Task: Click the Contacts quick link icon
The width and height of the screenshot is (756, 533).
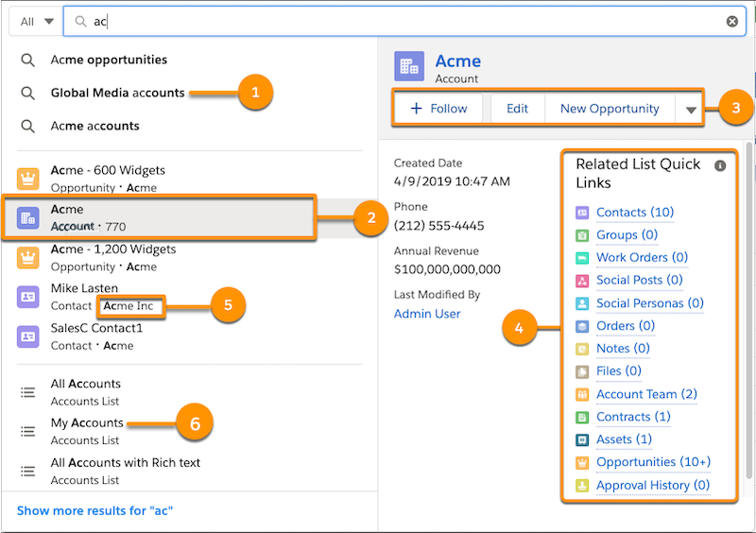Action: tap(582, 213)
